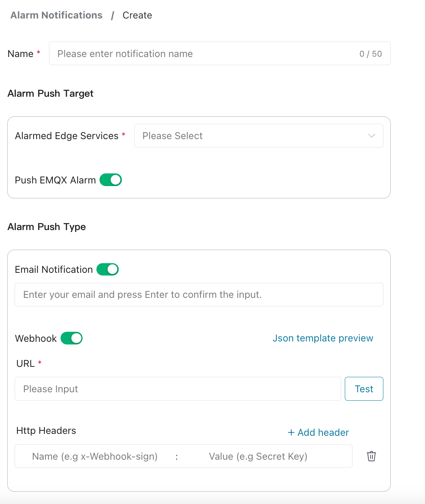This screenshot has height=504, width=425.
Task: Open the Json template preview link
Action: coord(323,338)
